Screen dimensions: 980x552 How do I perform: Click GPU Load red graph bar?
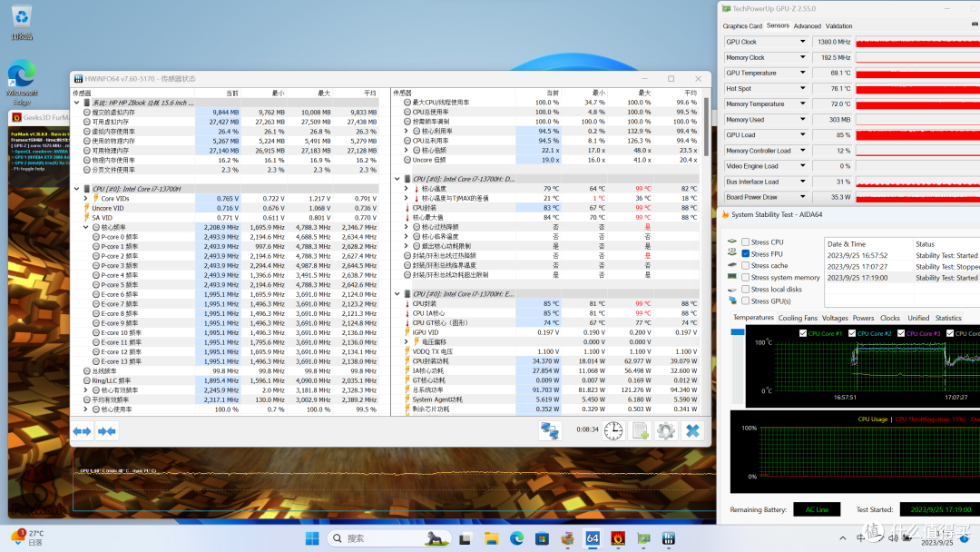[x=917, y=135]
